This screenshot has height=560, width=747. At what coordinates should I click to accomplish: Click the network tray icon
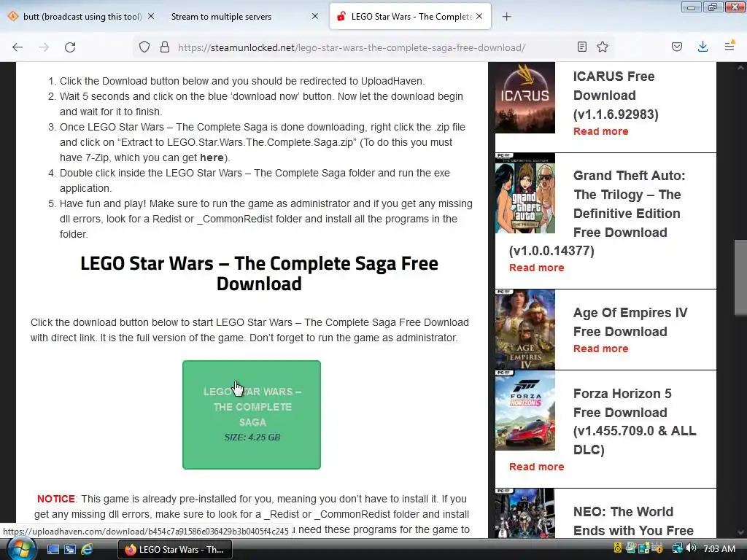click(x=678, y=548)
